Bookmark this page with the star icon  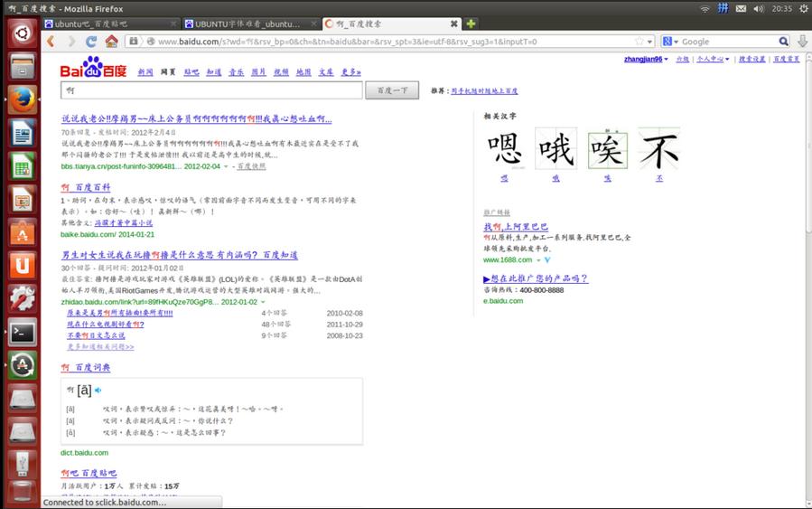tap(639, 41)
